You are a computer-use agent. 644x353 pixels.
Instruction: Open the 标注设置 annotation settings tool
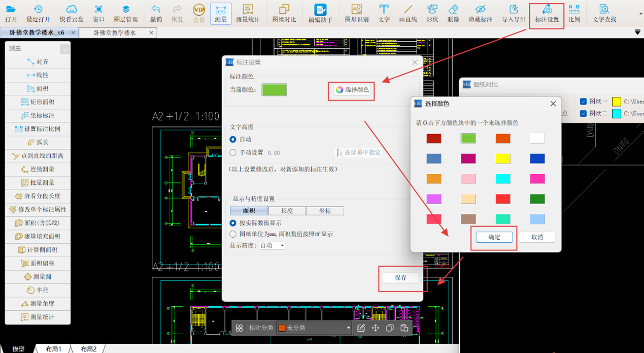[x=547, y=13]
